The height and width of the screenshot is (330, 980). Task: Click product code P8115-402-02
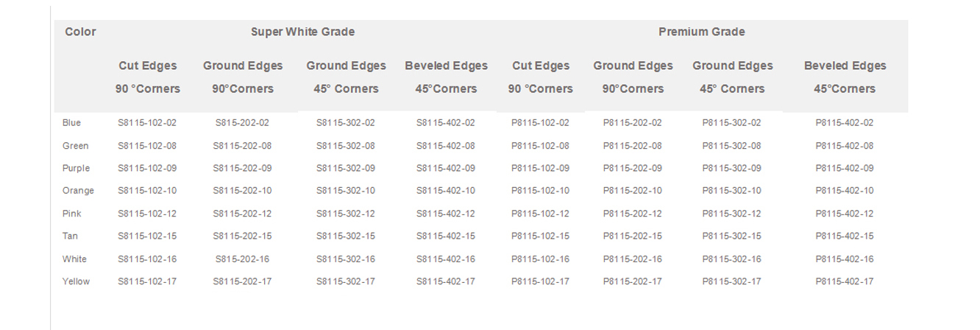coord(844,123)
